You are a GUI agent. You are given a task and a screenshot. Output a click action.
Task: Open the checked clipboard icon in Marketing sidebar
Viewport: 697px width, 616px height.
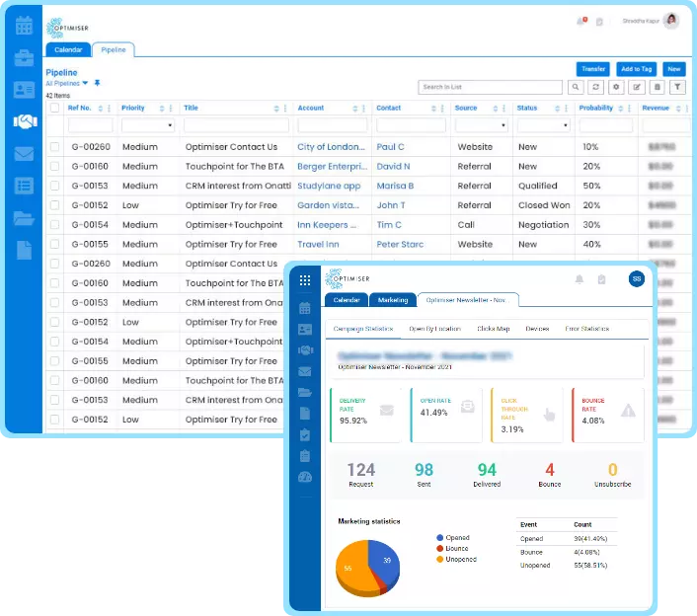point(305,434)
